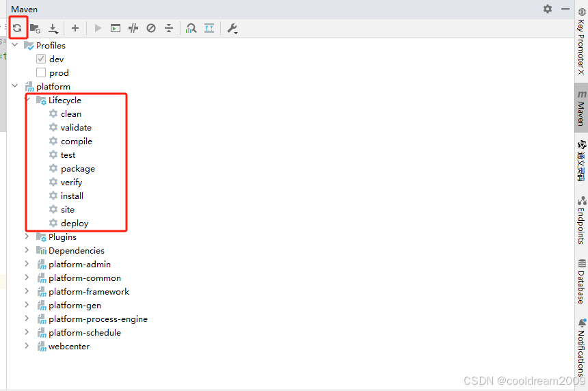This screenshot has height=391, width=588.
Task: Select platform-process-engine module label
Action: coord(98,319)
